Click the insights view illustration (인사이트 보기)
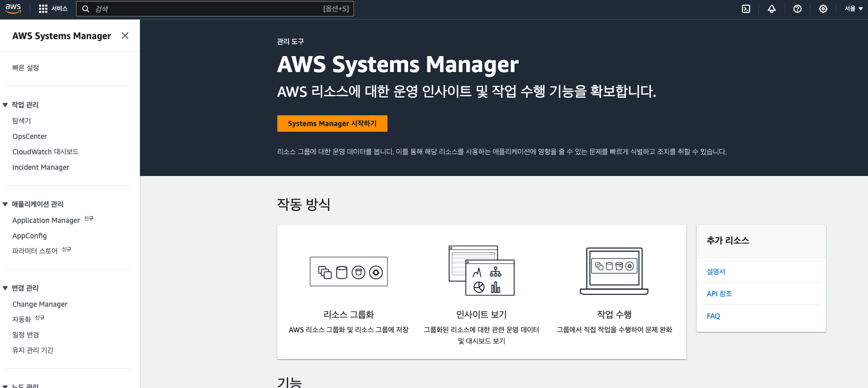The width and height of the screenshot is (868, 388). coord(482,271)
